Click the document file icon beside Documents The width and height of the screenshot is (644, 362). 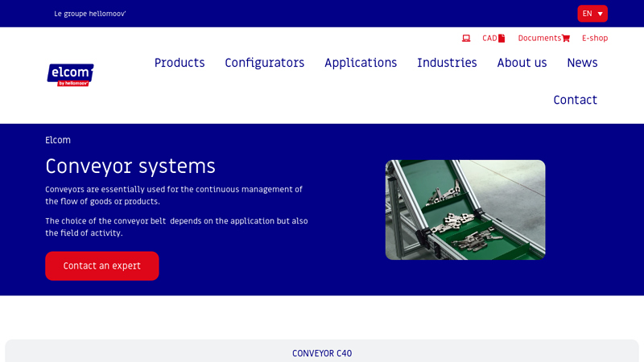pos(502,38)
